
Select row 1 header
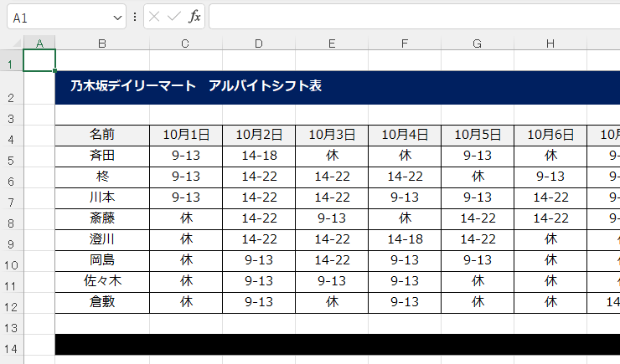(12, 61)
